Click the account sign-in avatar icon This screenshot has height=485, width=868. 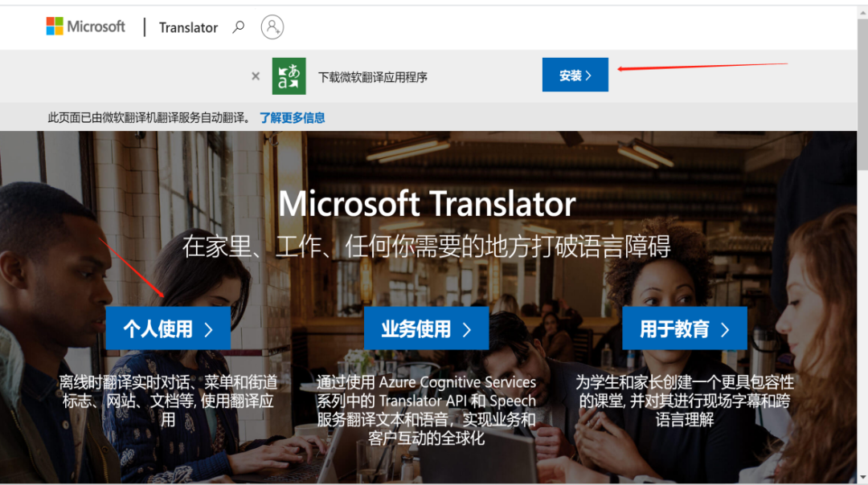click(272, 26)
